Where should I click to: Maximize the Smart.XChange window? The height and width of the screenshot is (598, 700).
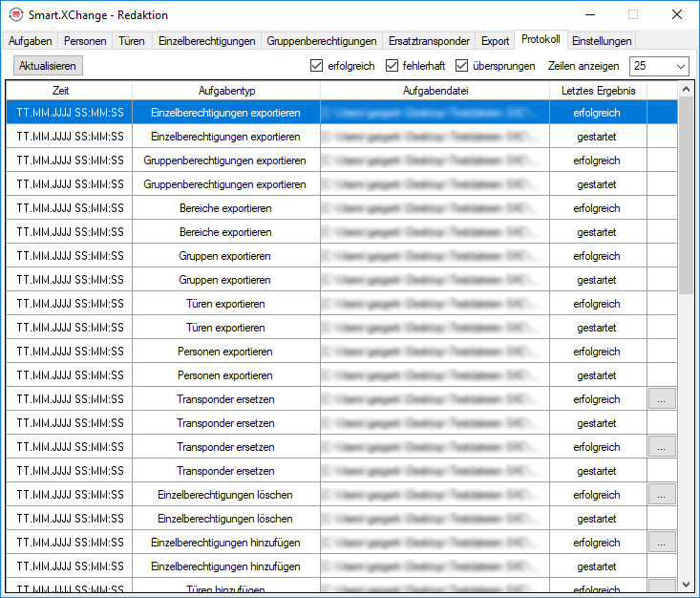(x=632, y=14)
